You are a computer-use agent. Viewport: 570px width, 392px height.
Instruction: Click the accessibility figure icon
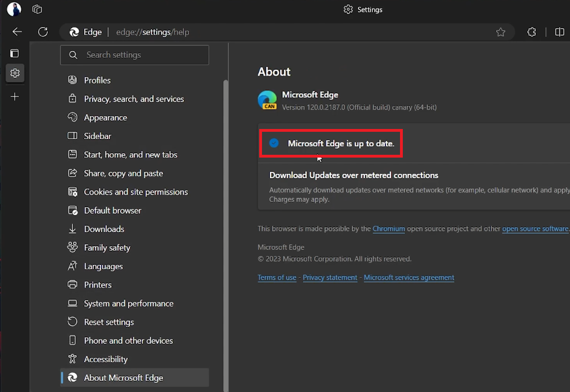click(x=72, y=358)
